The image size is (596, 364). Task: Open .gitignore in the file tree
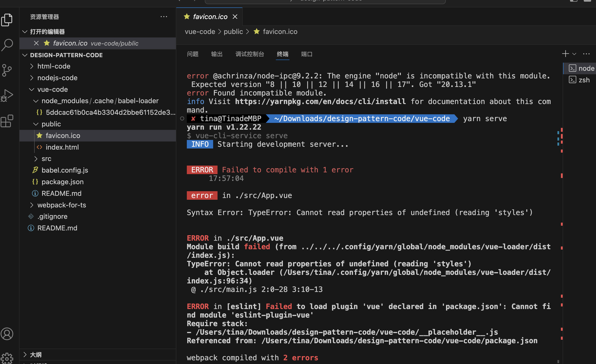pyautogui.click(x=98, y=216)
